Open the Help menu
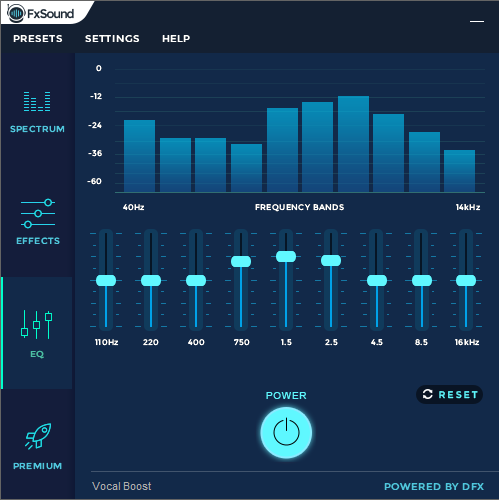499x500 pixels. pos(176,39)
